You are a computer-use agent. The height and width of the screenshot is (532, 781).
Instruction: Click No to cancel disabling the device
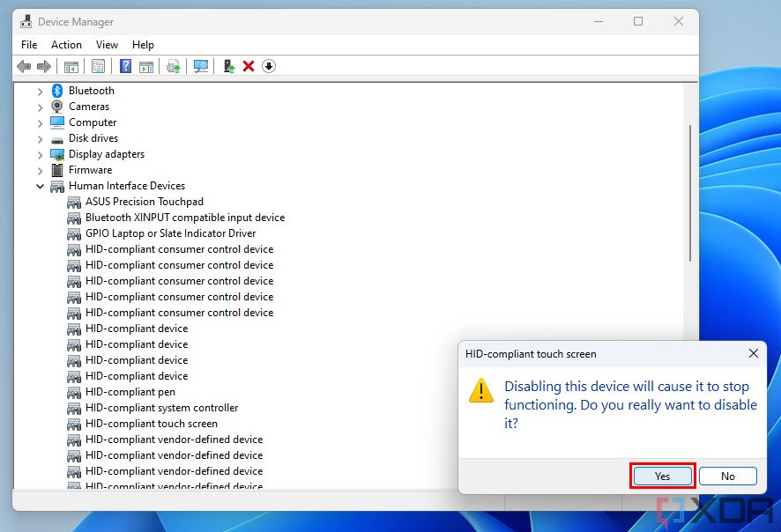pos(728,476)
